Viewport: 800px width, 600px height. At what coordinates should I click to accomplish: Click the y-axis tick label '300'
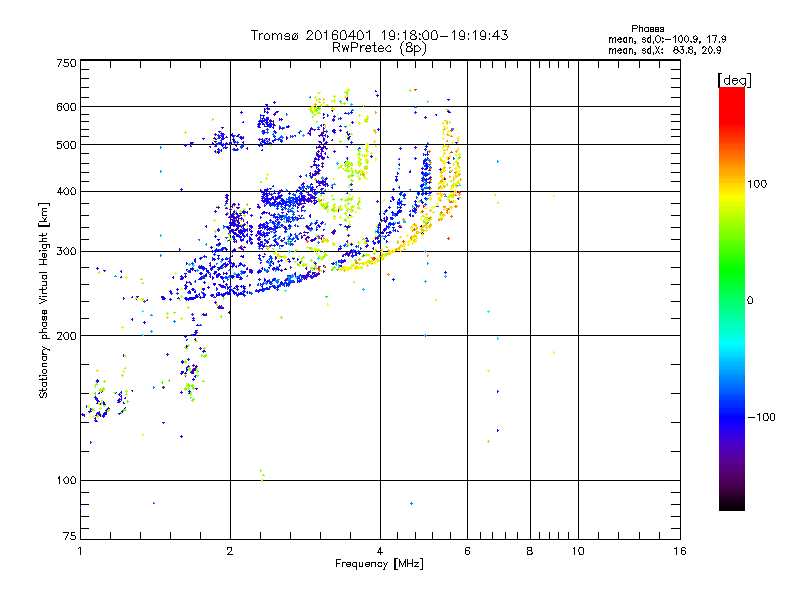[x=66, y=252]
